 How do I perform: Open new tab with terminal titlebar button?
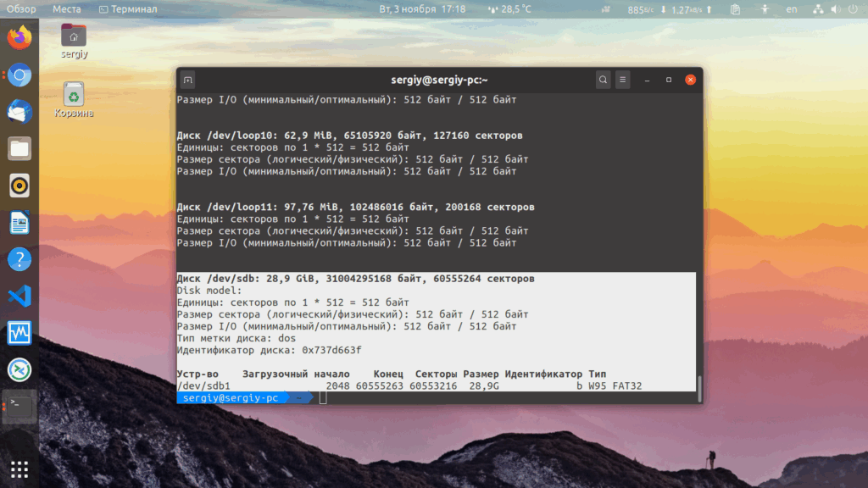187,80
